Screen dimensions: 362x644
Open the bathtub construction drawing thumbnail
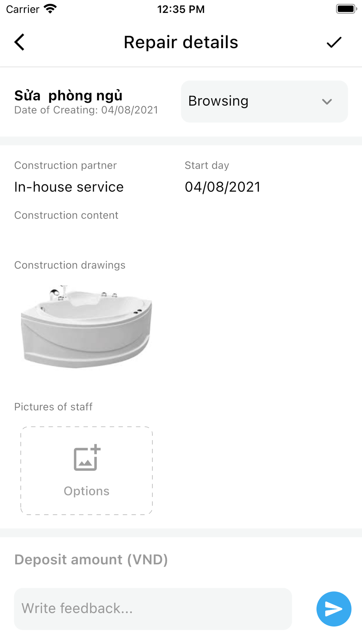87,326
